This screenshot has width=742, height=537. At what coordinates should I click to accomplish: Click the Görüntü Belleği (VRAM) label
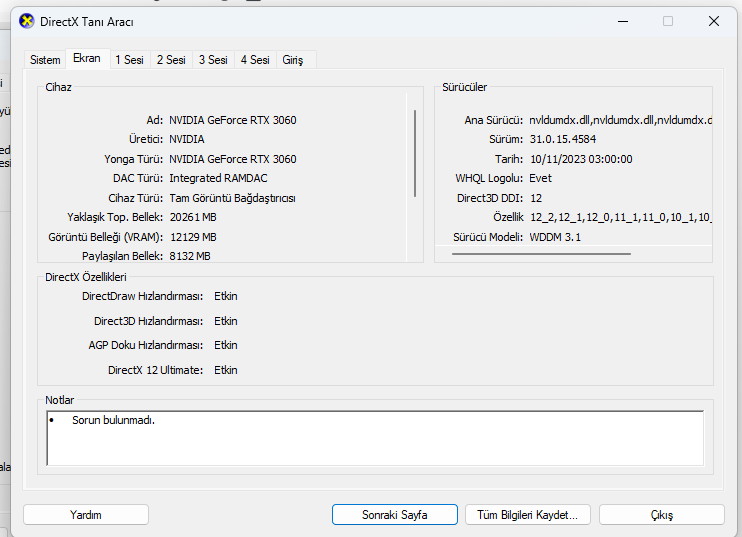click(106, 237)
